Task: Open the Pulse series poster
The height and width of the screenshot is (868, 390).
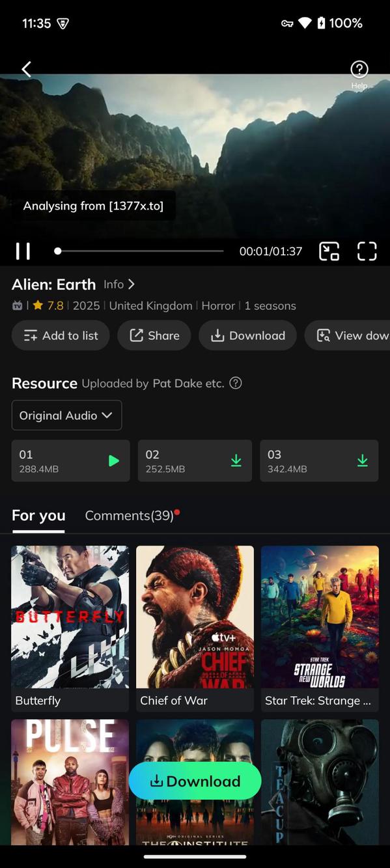Action: pyautogui.click(x=70, y=782)
